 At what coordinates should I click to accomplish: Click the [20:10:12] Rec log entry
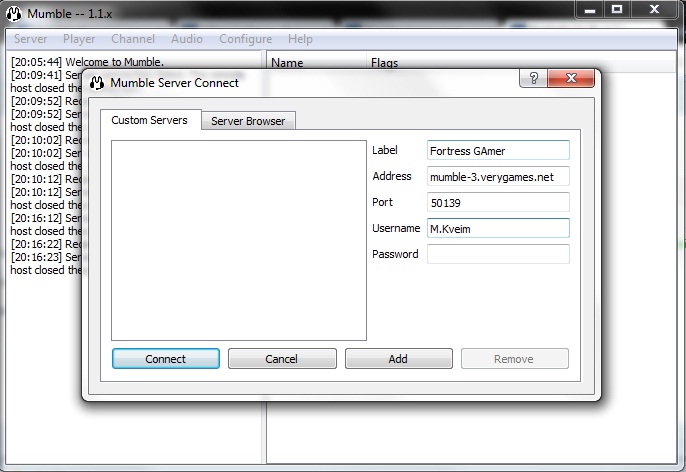pos(46,179)
